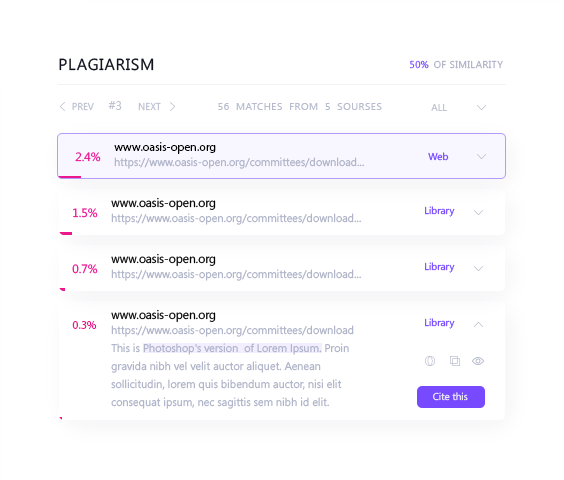Click the highlighted Photoshop's version of Lorem Ipsum text
The width and height of the screenshot is (564, 480).
tap(232, 348)
